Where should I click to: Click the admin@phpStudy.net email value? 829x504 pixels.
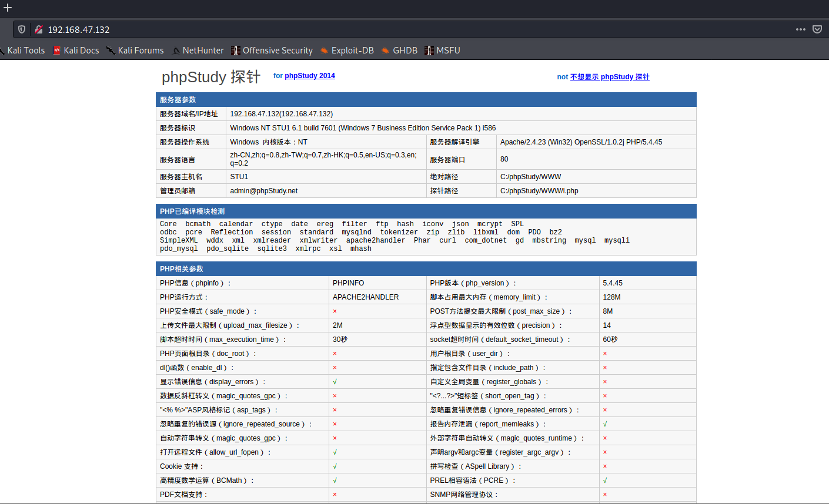[x=264, y=191]
